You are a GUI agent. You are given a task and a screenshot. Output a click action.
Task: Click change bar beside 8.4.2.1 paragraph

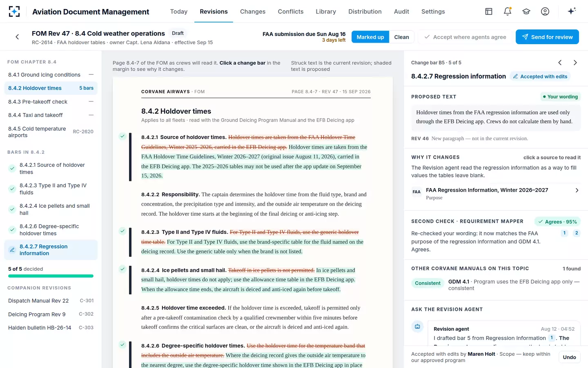point(130,157)
